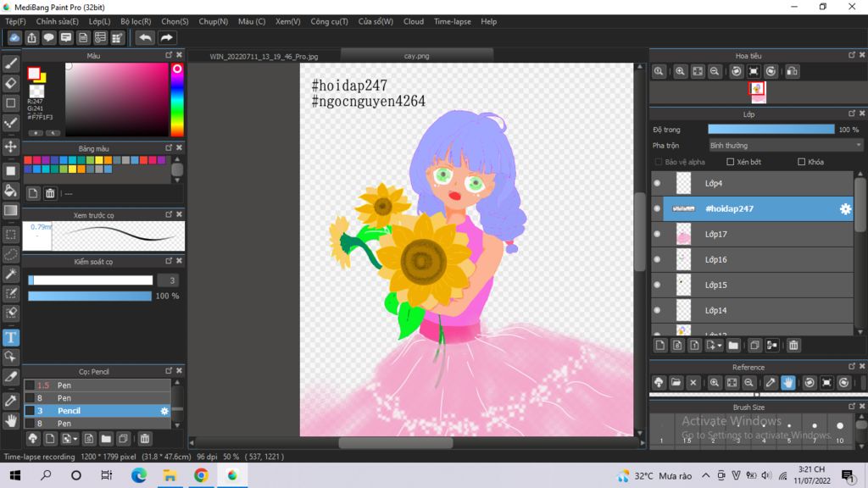Open the Help menu

point(489,21)
